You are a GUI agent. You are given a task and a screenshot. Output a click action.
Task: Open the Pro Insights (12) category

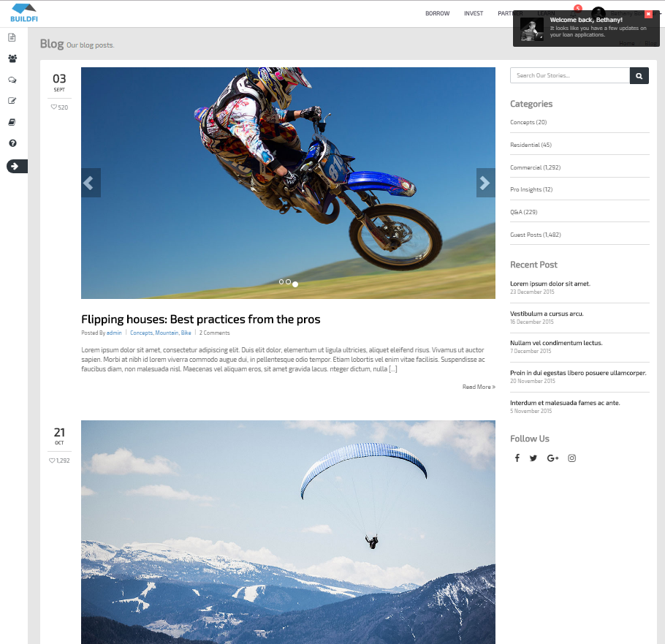tap(531, 189)
